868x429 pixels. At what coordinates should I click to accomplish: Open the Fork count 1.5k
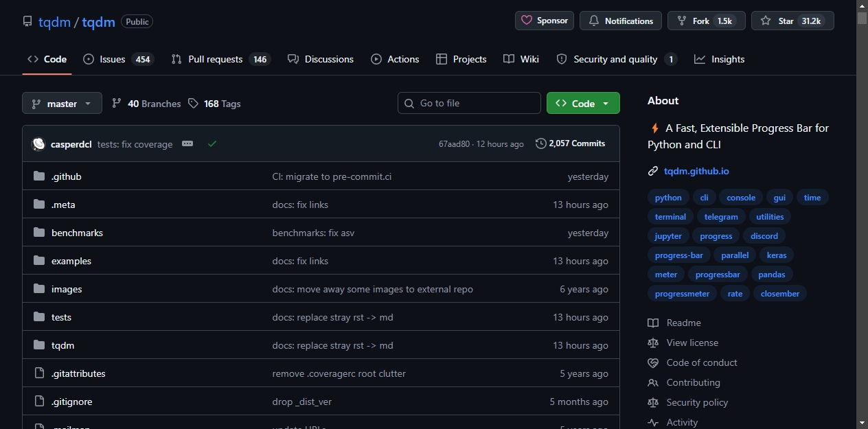724,21
